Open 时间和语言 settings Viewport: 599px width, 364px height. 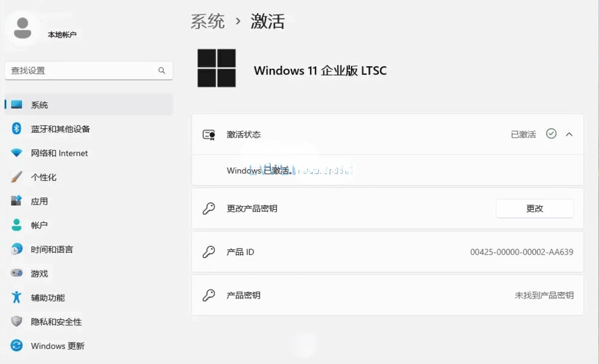point(52,249)
